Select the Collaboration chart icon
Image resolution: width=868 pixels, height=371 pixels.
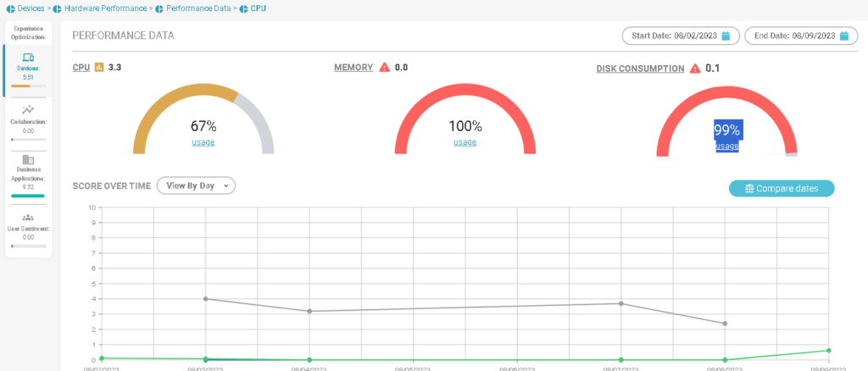click(28, 109)
